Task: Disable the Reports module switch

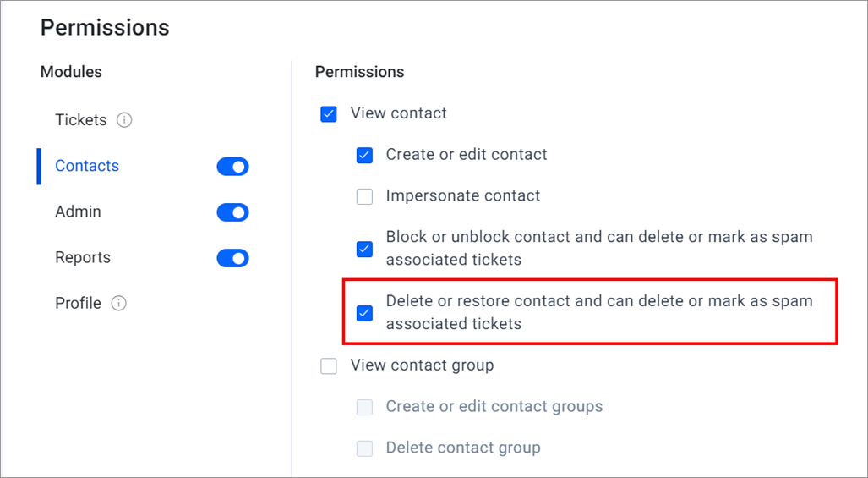Action: click(232, 258)
